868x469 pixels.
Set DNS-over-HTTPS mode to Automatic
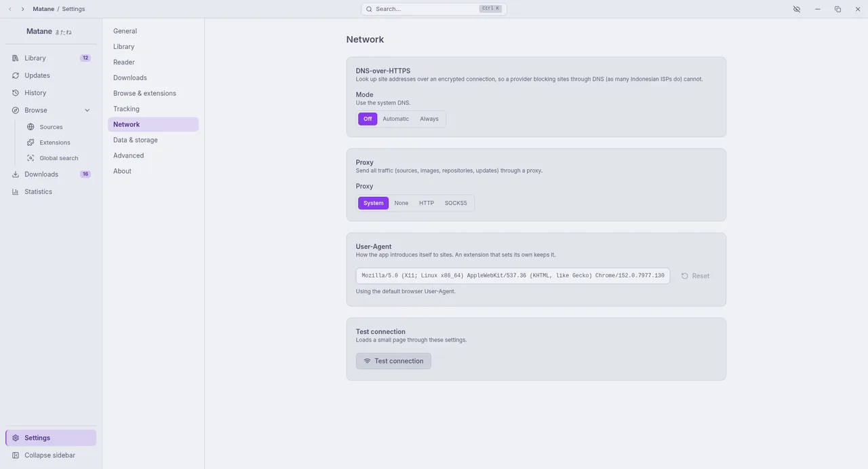click(x=396, y=119)
